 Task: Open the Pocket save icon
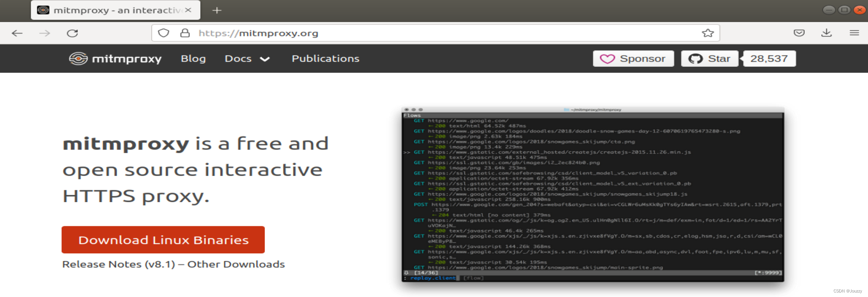click(799, 33)
